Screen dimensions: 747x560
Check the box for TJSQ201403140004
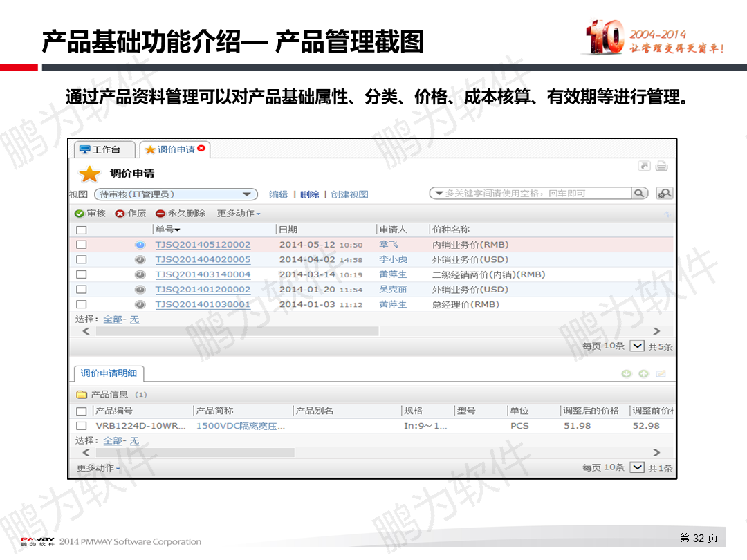point(82,274)
